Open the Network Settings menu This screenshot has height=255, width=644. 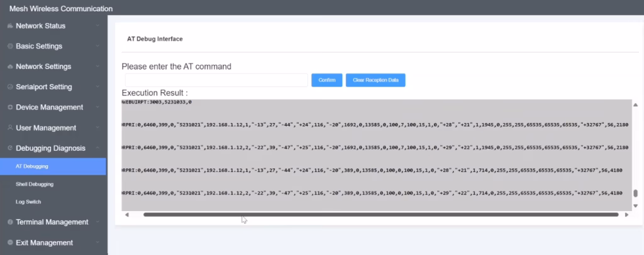53,67
